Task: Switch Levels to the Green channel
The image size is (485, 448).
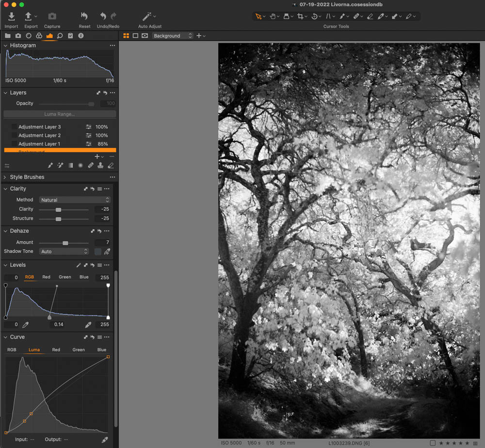Action: 65,277
